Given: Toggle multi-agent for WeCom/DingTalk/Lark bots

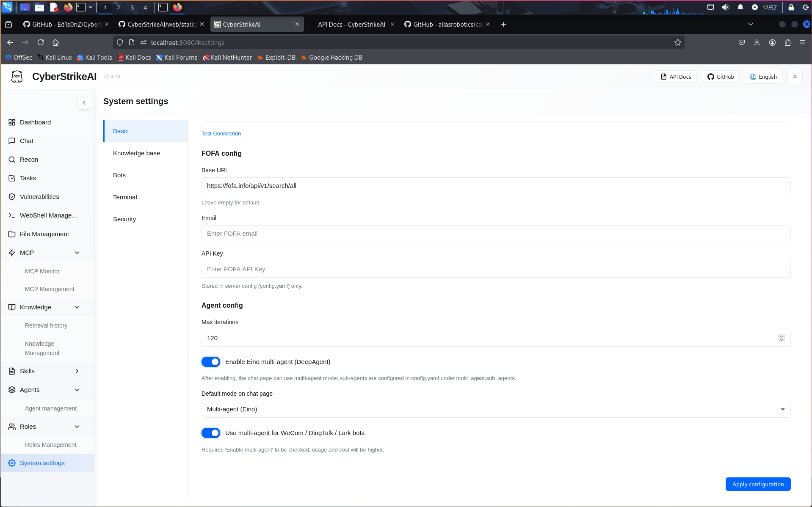Looking at the screenshot, I should (x=211, y=433).
